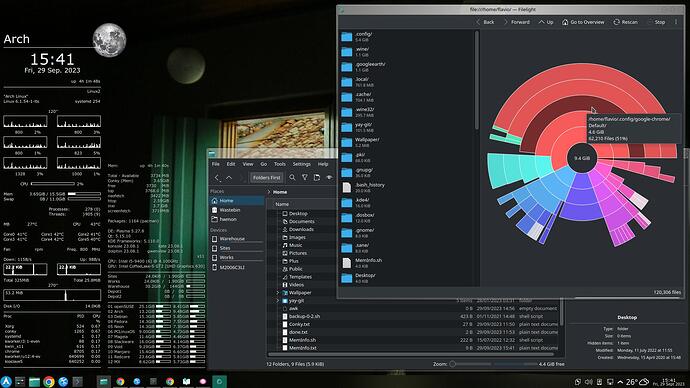Screen dimensions: 690x388
Task: Go Up one level in Filelight
Action: tap(546, 22)
